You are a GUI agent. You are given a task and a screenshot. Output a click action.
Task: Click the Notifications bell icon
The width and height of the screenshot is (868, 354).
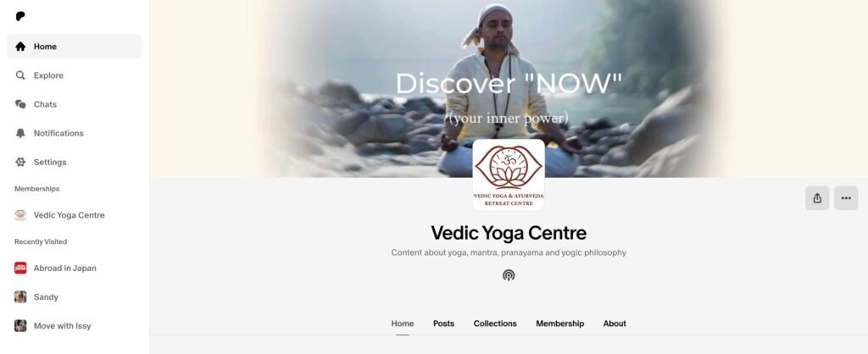pos(20,133)
